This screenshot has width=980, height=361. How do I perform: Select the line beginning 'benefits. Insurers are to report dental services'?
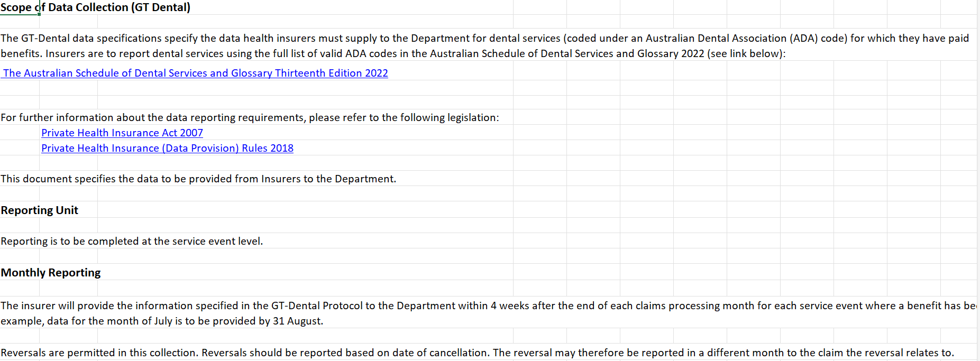coord(393,53)
